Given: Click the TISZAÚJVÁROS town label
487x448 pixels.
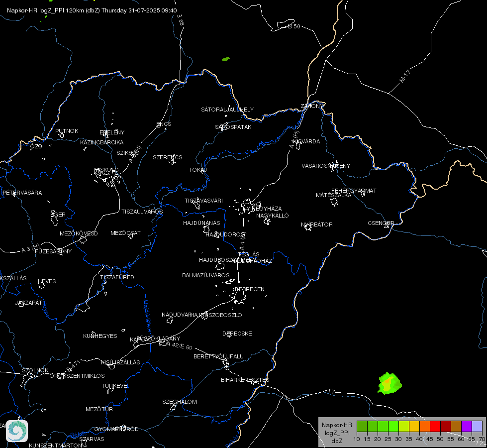Looking at the screenshot, I should pos(142,212).
